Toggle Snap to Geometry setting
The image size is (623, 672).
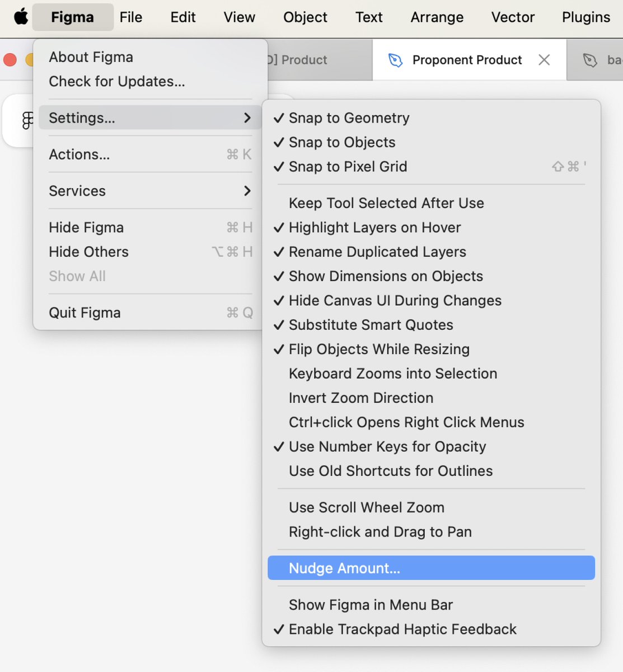pyautogui.click(x=431, y=118)
